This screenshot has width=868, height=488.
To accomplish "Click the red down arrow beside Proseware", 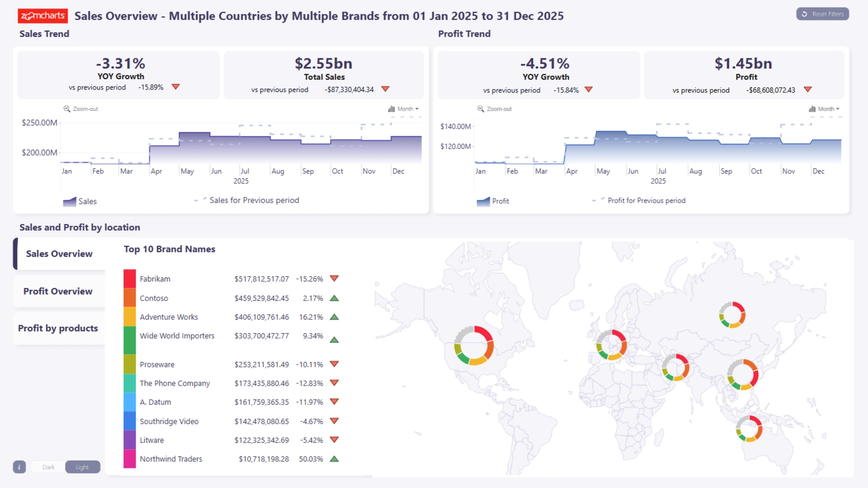I will (x=334, y=364).
